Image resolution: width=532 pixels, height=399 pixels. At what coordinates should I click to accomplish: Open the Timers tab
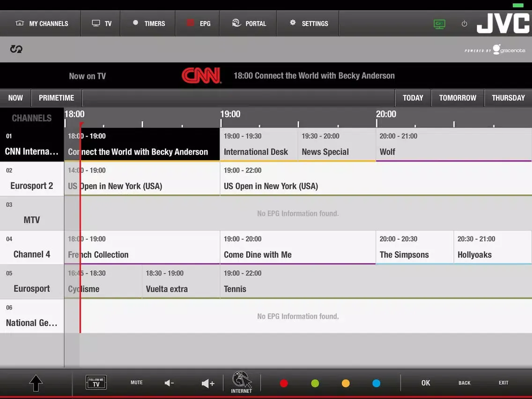[148, 23]
